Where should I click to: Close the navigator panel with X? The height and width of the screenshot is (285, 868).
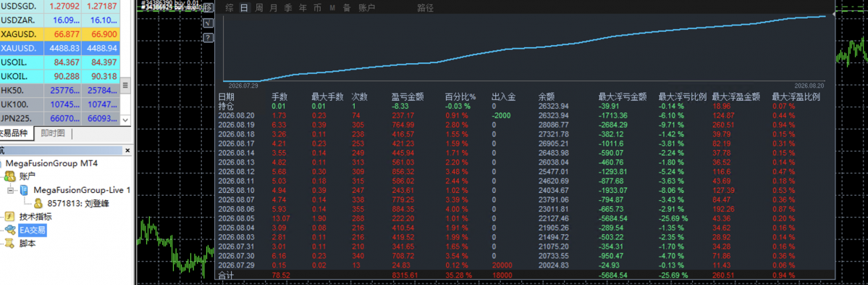point(127,150)
